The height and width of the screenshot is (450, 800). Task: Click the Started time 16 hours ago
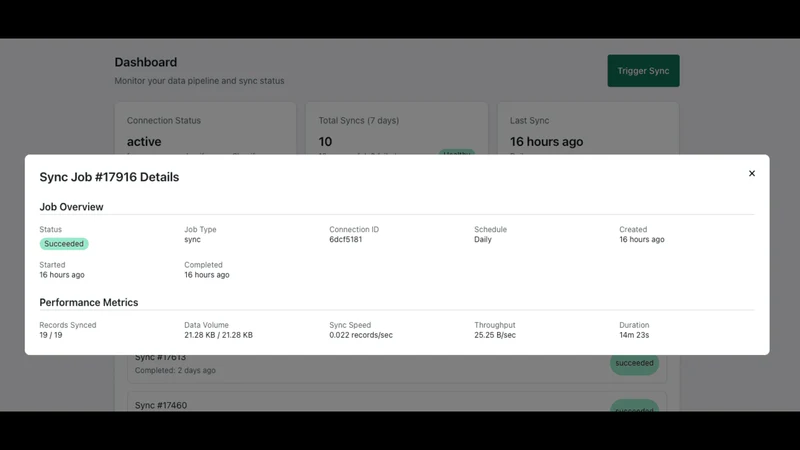[x=62, y=274]
